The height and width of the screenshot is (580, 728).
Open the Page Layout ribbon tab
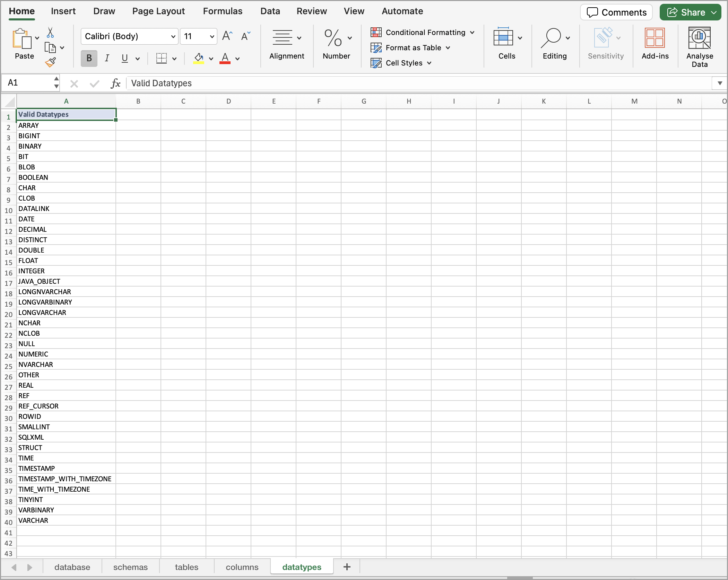(158, 11)
